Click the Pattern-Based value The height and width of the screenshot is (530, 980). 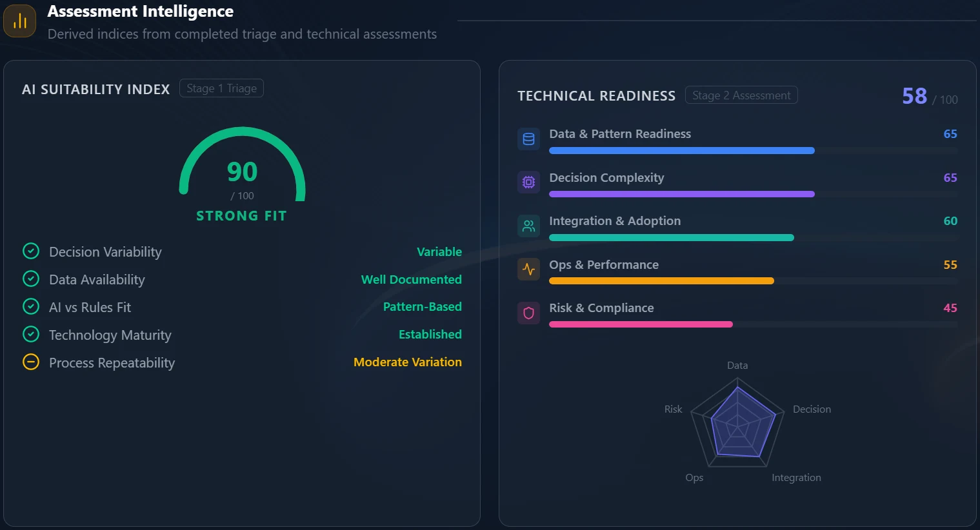point(423,306)
